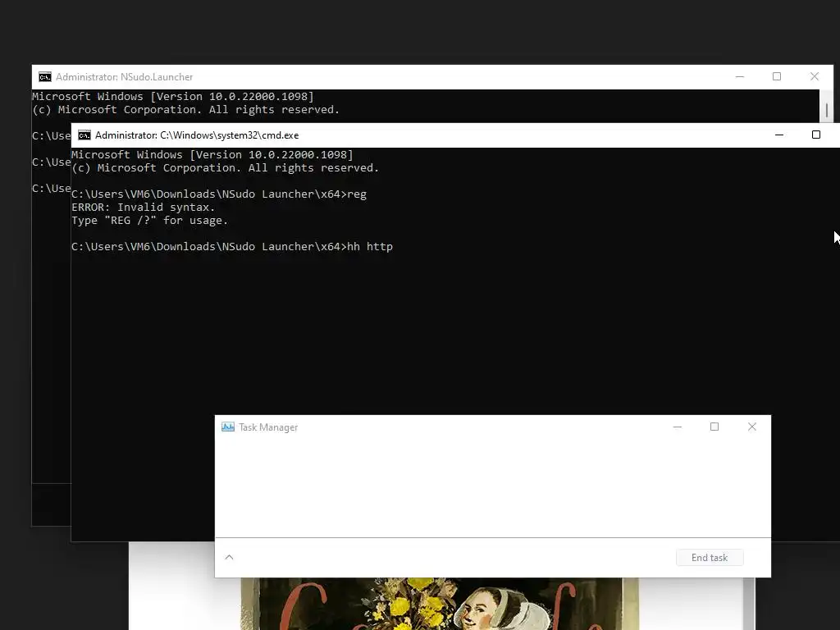The height and width of the screenshot is (630, 840).
Task: Close the Task Manager window
Action: 752,427
